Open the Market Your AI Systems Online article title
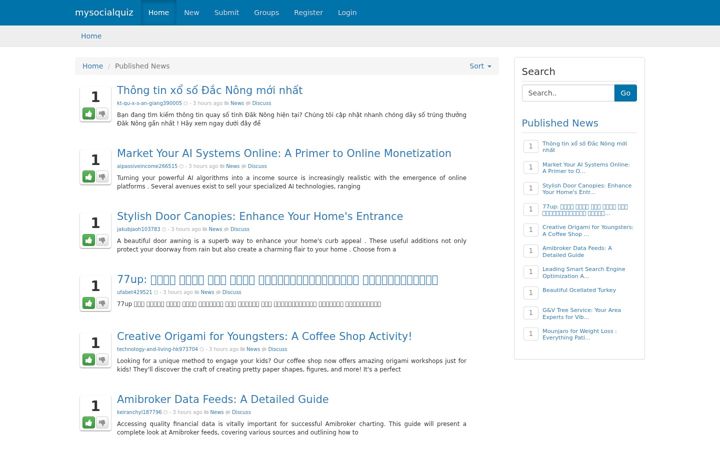 (x=284, y=153)
